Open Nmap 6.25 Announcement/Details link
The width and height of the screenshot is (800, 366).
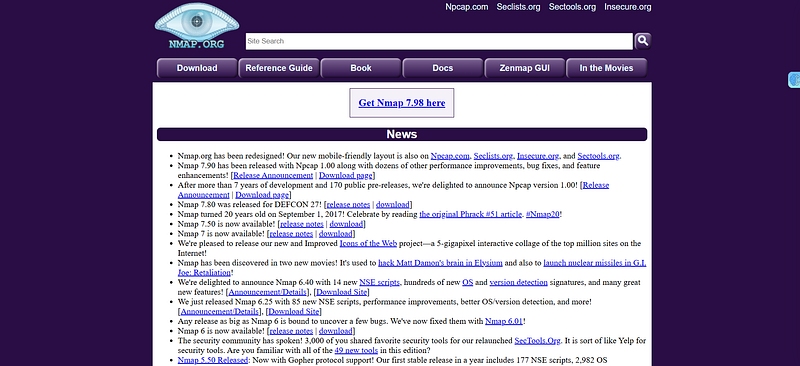pos(219,311)
